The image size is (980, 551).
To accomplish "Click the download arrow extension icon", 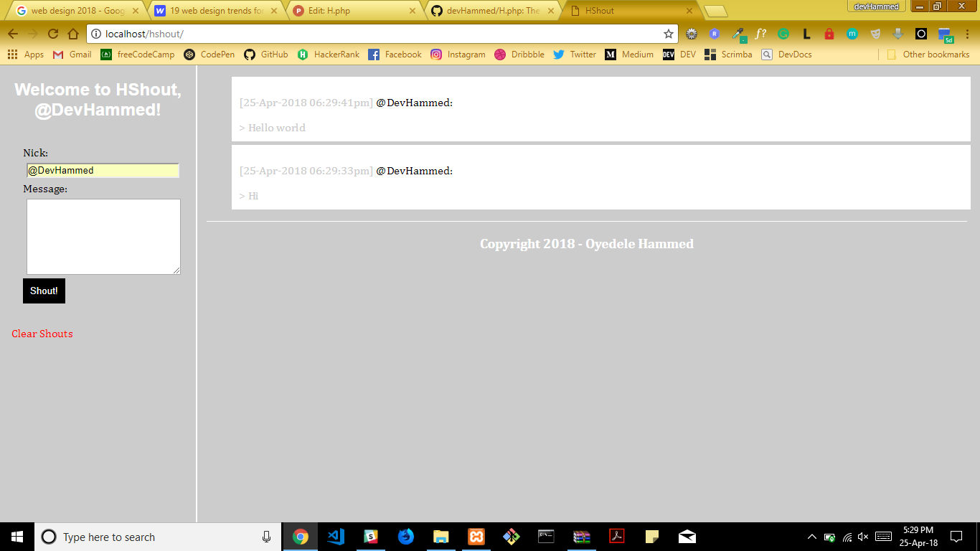I will click(x=898, y=34).
